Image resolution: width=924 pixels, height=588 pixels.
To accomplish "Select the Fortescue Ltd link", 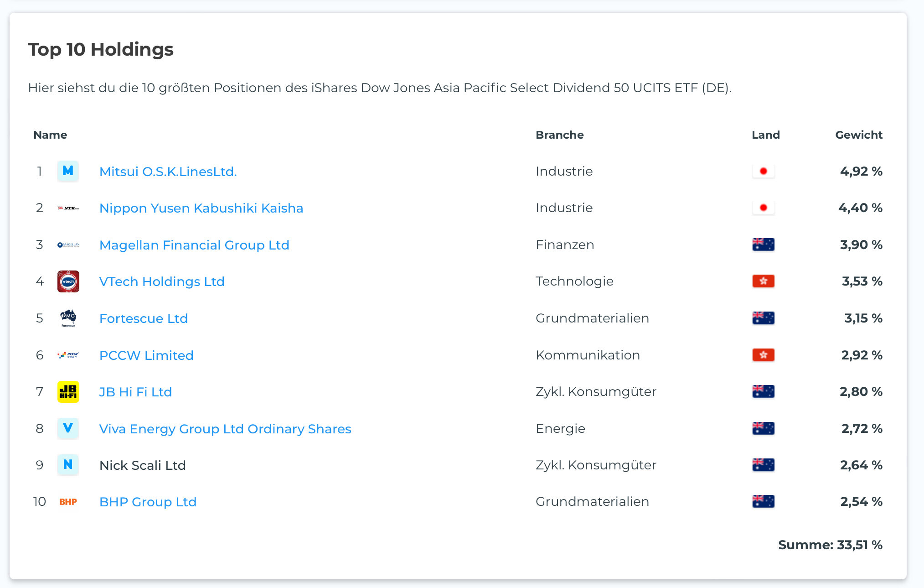I will tap(144, 318).
